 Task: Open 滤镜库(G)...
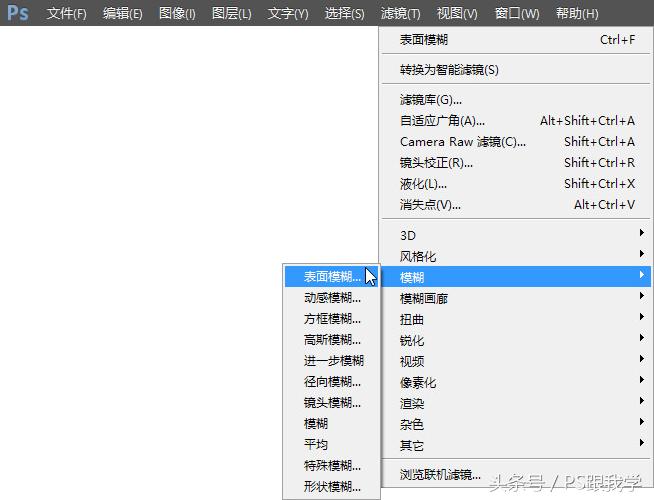(x=516, y=100)
